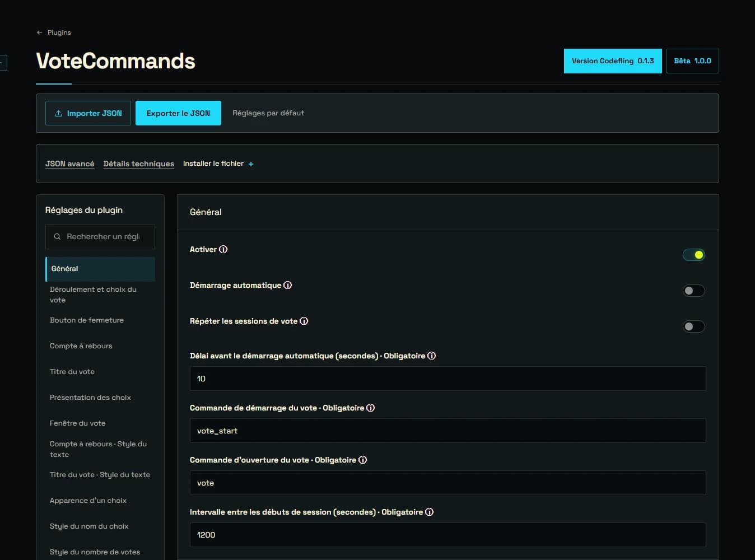Click the Exporter le JSON button

pos(178,113)
